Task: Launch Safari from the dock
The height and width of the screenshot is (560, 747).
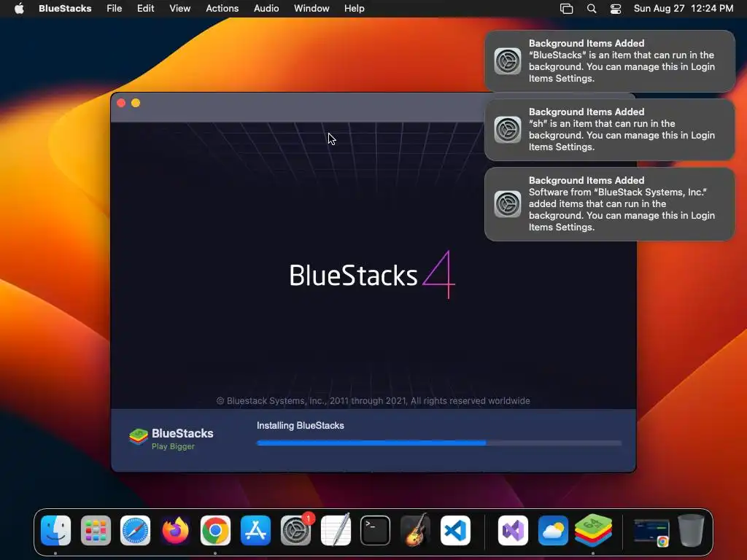Action: (135, 530)
